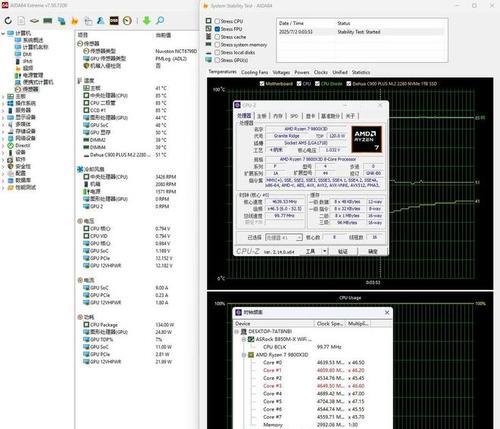Open the memory module benchmark toolbar icon
Screen dimensions: 500x429
click(x=48, y=21)
